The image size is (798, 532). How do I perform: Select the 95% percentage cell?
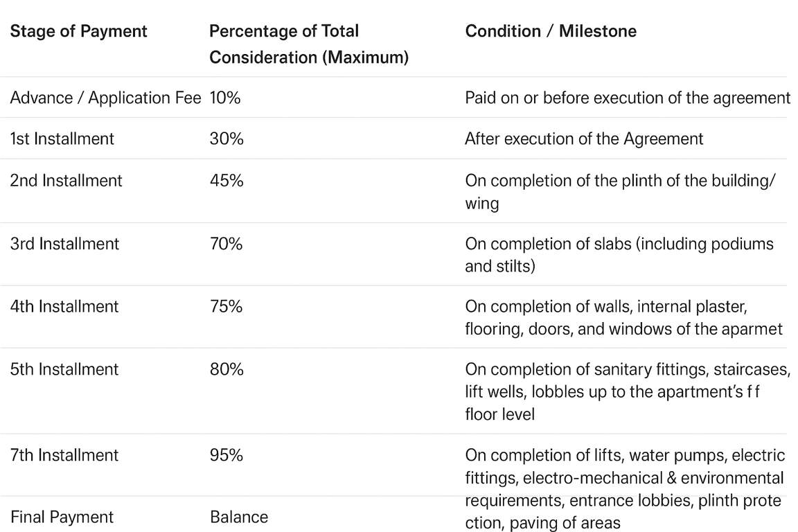pyautogui.click(x=226, y=455)
